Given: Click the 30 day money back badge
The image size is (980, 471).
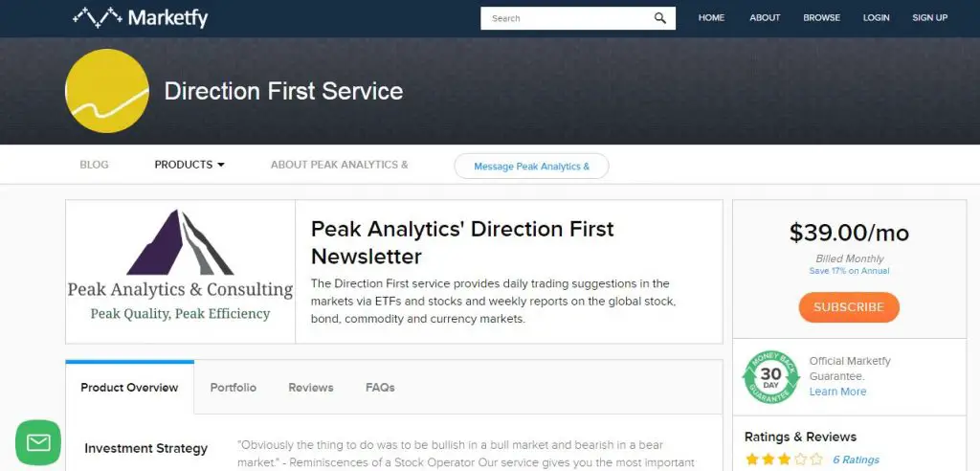Looking at the screenshot, I should 770,376.
